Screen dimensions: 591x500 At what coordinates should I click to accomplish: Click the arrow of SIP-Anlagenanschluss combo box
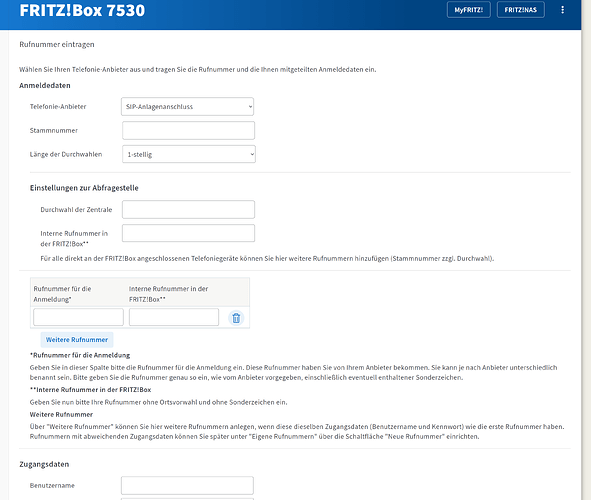[x=250, y=107]
